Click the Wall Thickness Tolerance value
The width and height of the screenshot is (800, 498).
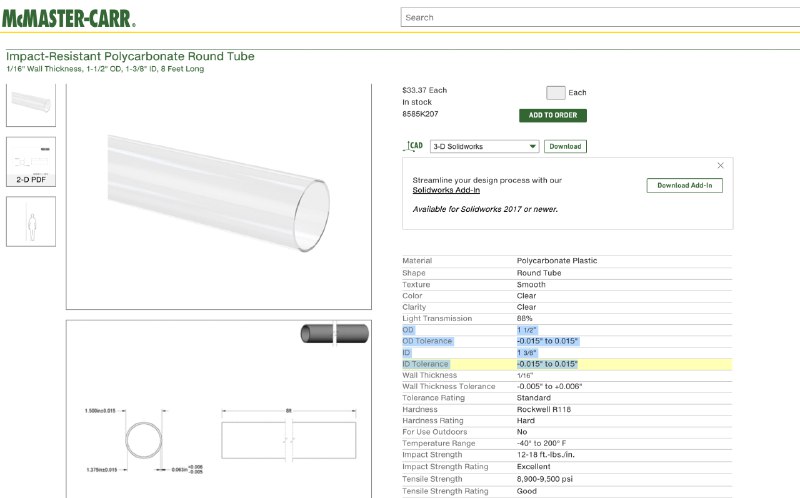(x=549, y=387)
